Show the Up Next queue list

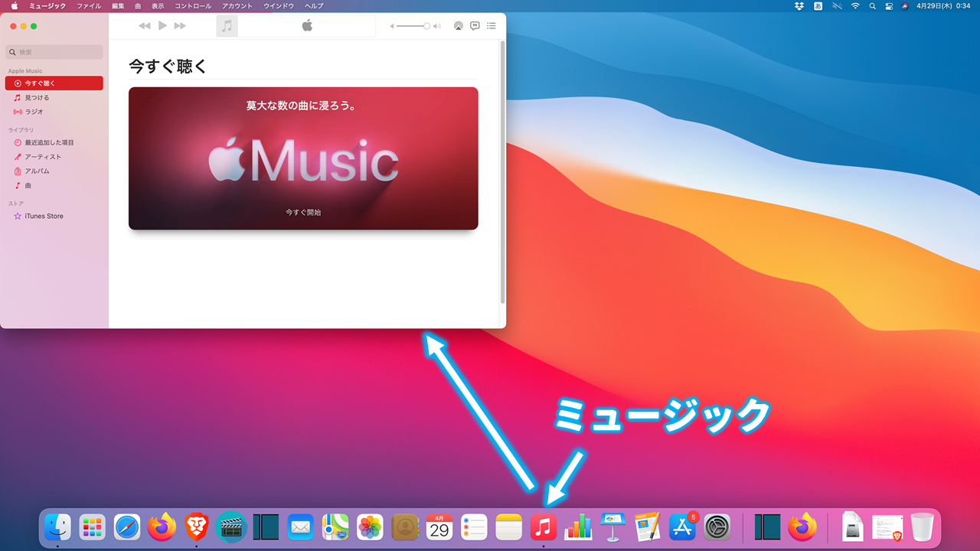point(492,26)
